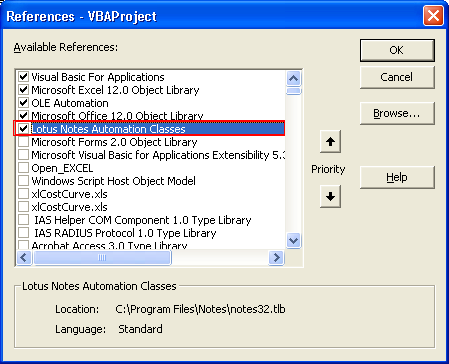The image size is (449, 364).
Task: Check IAS Helper COM Component checkbox
Action: tap(23, 220)
